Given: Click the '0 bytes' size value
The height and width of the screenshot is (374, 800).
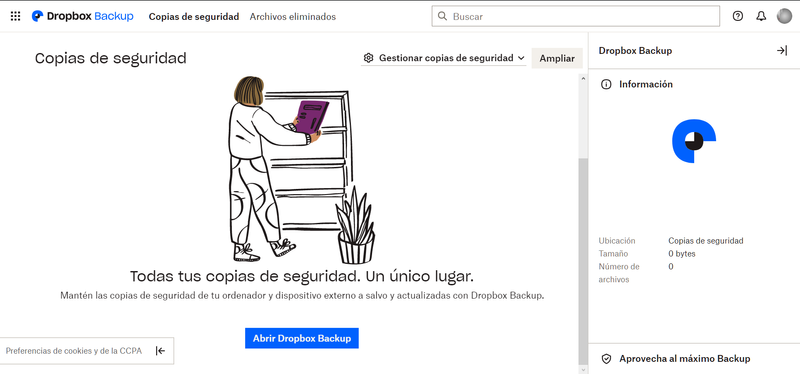Looking at the screenshot, I should 682,254.
